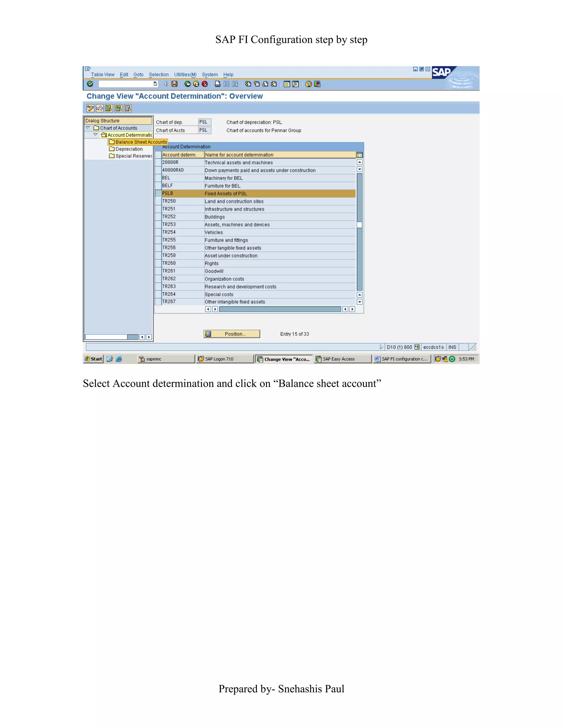
Task: Collapse the Account Determination tree node
Action: coord(95,135)
